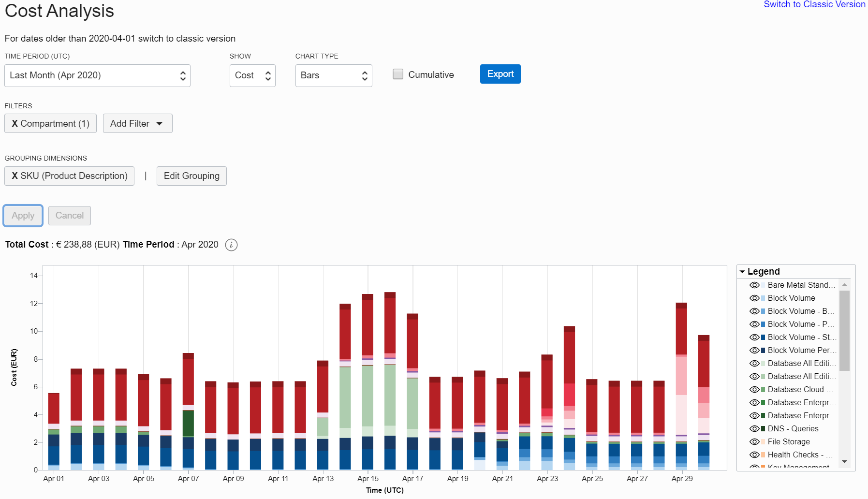Open the Chart Type dropdown showing Bars
The image size is (868, 499).
[x=333, y=75]
